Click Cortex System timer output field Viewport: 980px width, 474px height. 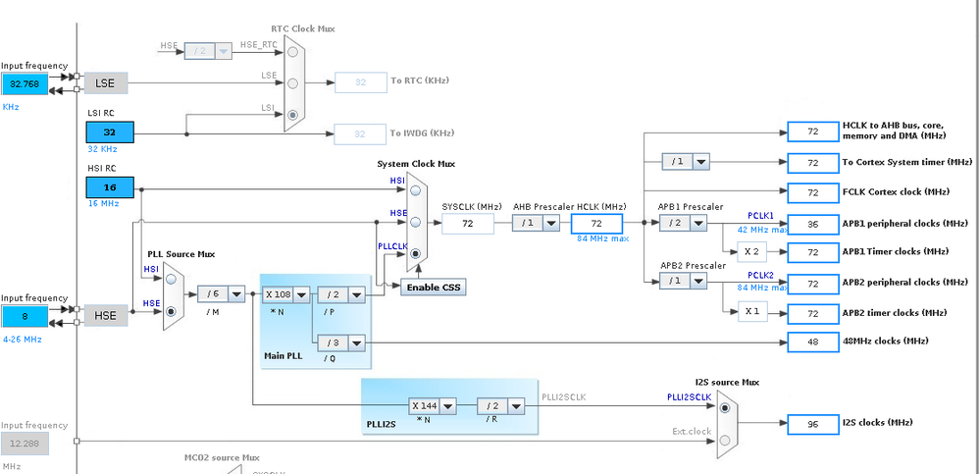click(812, 163)
